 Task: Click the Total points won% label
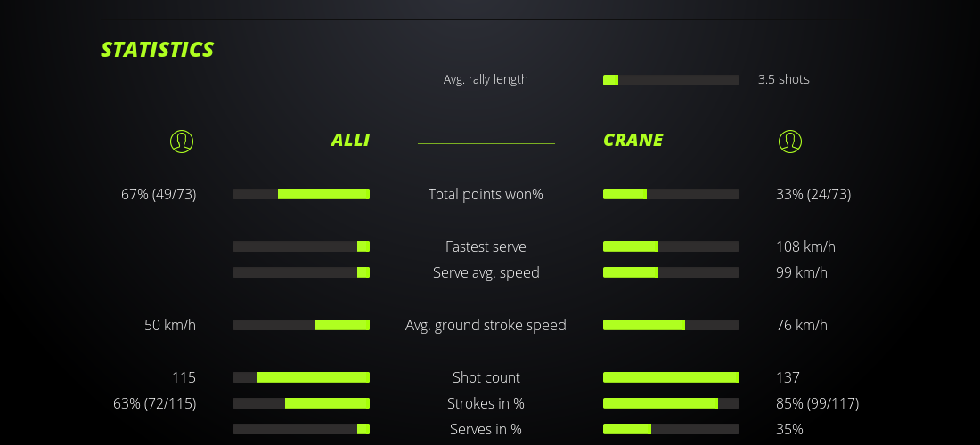point(486,194)
